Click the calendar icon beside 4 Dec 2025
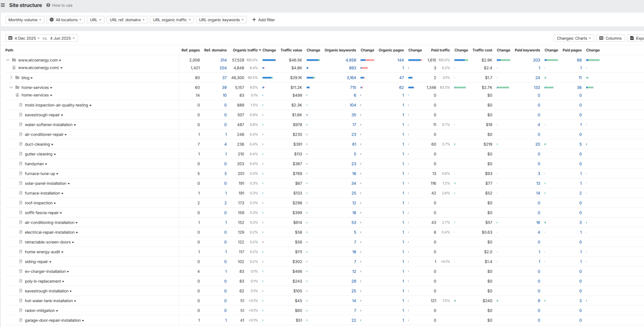 10,38
